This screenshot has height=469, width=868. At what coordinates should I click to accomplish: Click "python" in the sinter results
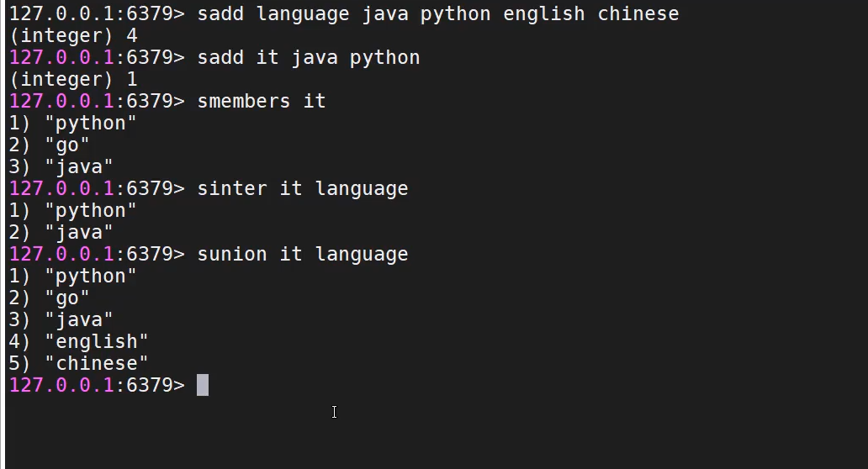pyautogui.click(x=91, y=210)
